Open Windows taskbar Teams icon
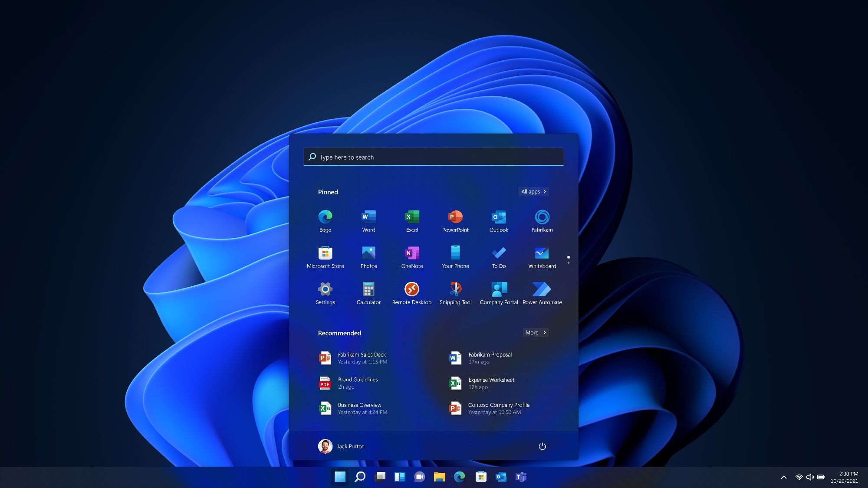868x488 pixels. [x=522, y=477]
